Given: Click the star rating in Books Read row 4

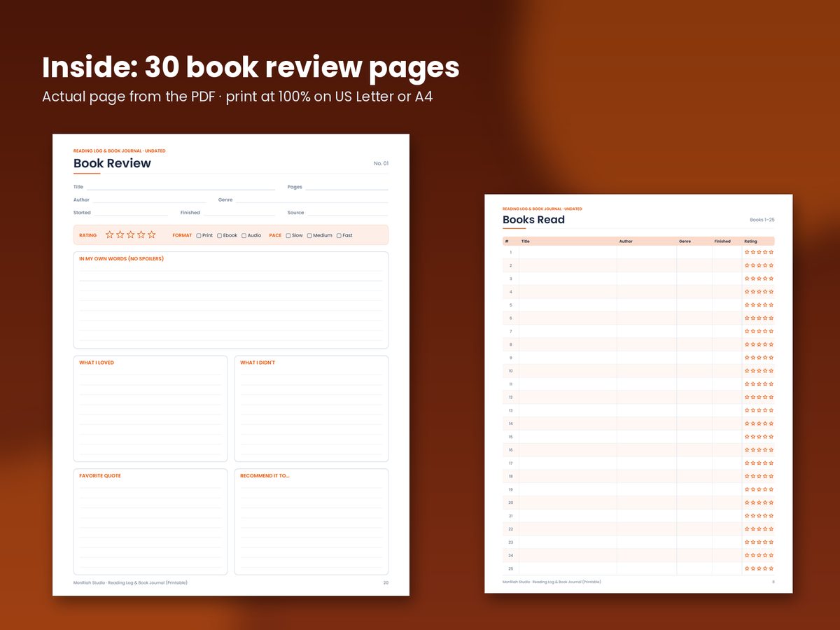Looking at the screenshot, I should tap(759, 292).
